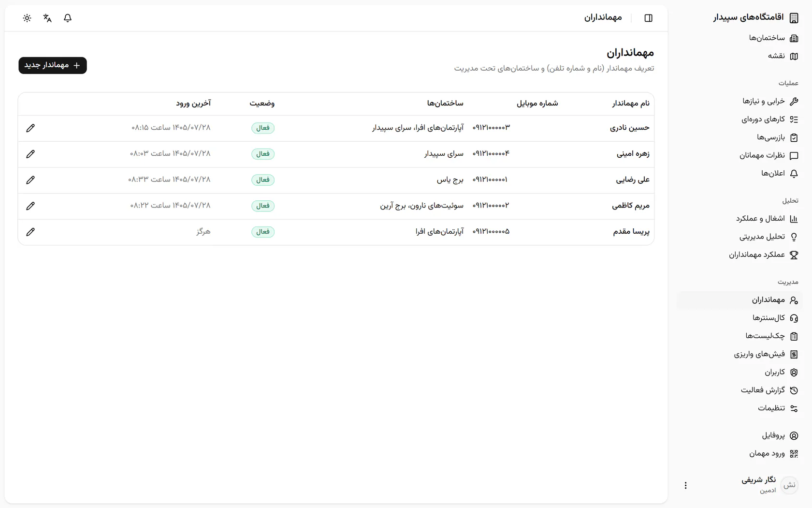This screenshot has width=812, height=508.
Task: Open کاربران in sidebar
Action: [x=739, y=372]
